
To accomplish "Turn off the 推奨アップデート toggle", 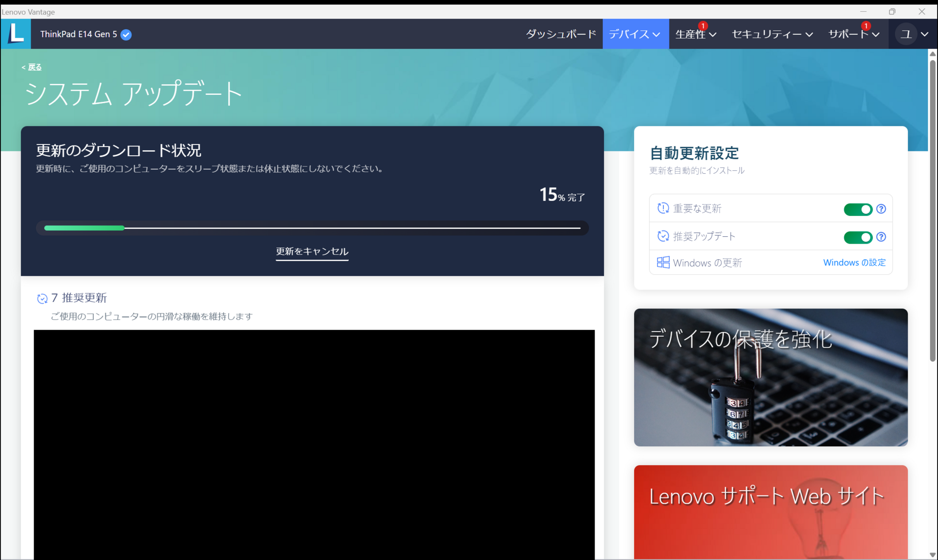I will (x=858, y=237).
